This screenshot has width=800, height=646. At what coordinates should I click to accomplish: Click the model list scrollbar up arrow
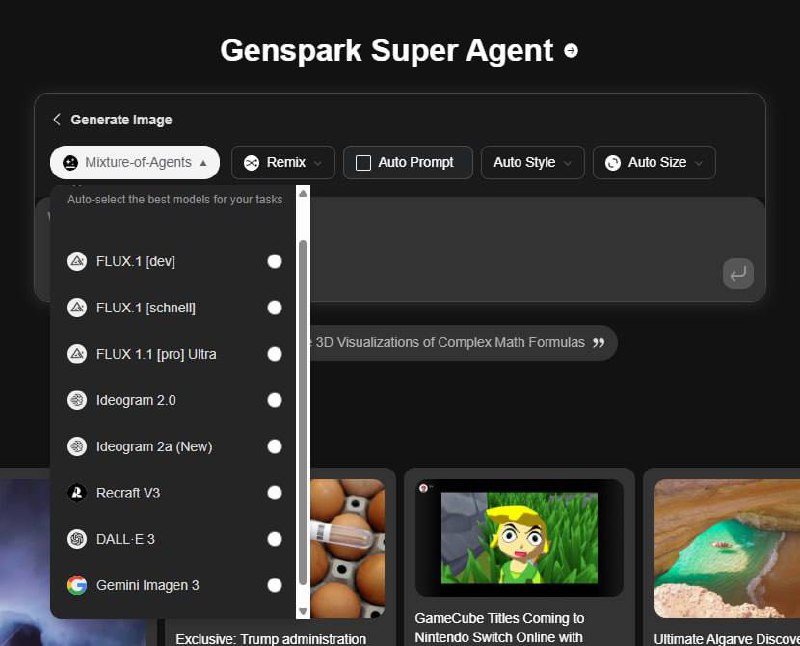pos(303,193)
